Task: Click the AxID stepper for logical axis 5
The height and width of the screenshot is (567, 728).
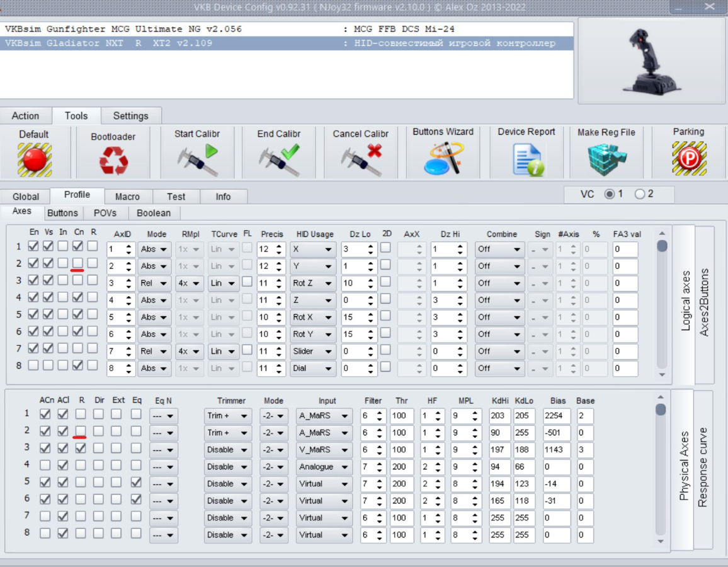Action: pyautogui.click(x=128, y=317)
